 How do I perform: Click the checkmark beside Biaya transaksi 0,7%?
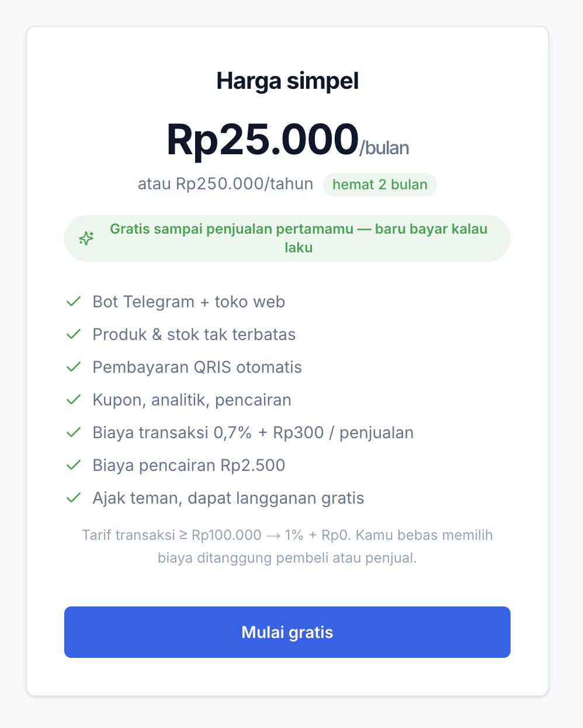pos(73,432)
